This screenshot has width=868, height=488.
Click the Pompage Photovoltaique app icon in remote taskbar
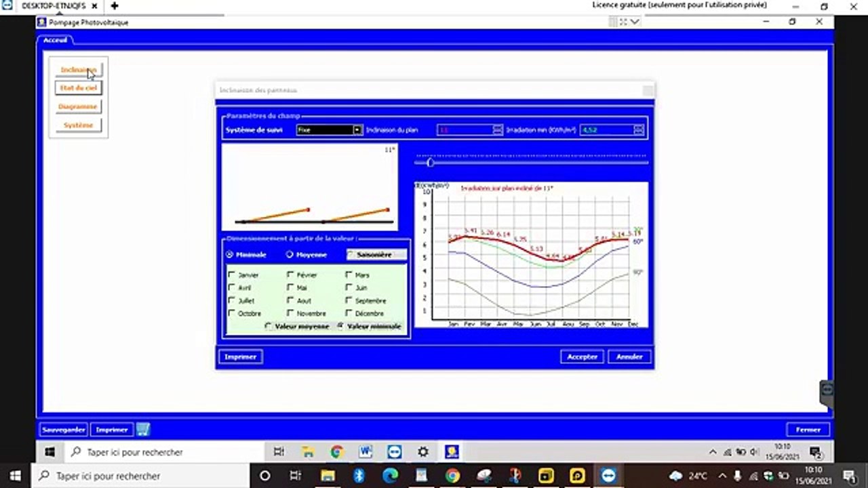click(452, 452)
